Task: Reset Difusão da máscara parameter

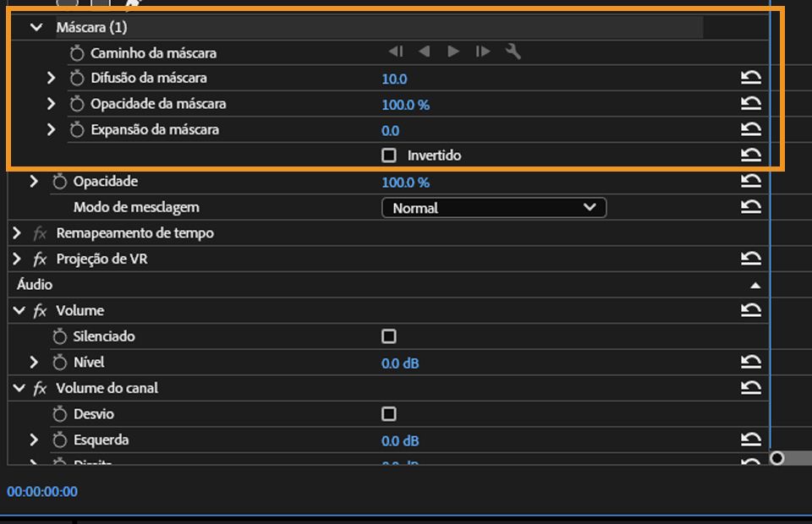Action: pos(751,78)
